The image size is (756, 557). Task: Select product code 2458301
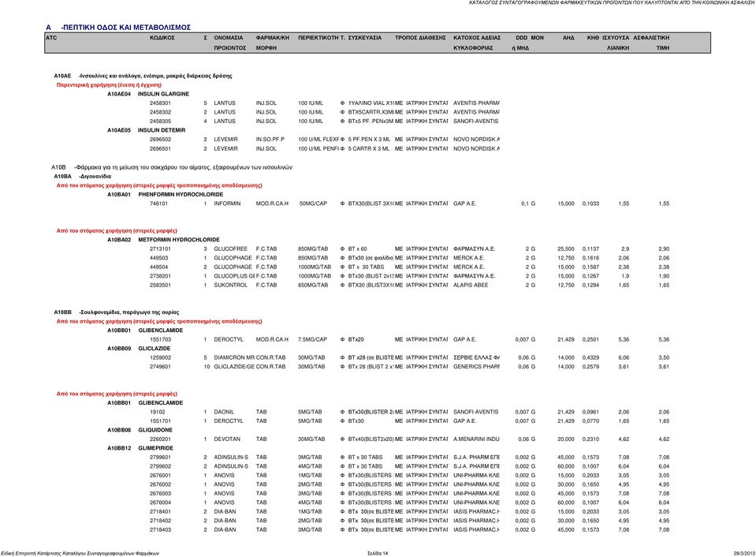(160, 103)
